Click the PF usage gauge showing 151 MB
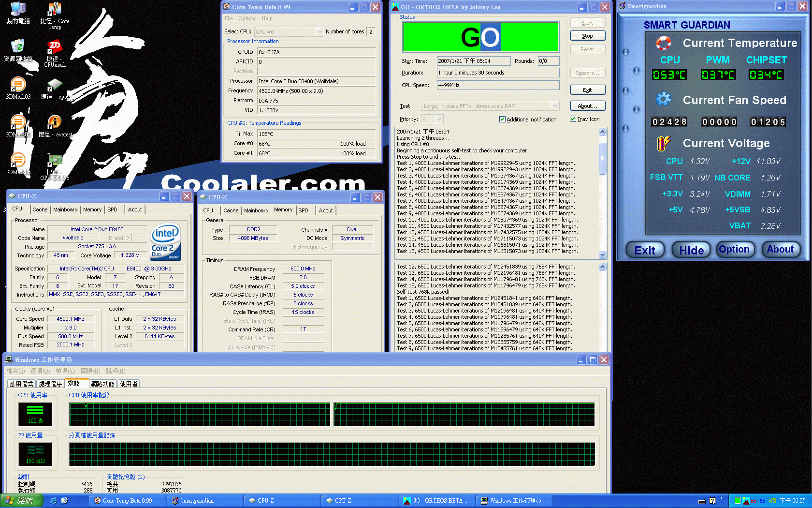Image resolution: width=812 pixels, height=508 pixels. pyautogui.click(x=35, y=455)
